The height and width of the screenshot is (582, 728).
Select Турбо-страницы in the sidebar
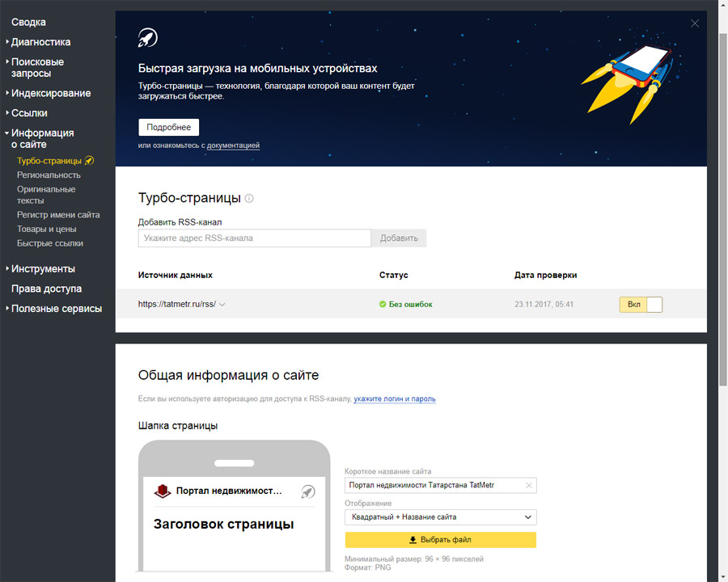[x=49, y=161]
